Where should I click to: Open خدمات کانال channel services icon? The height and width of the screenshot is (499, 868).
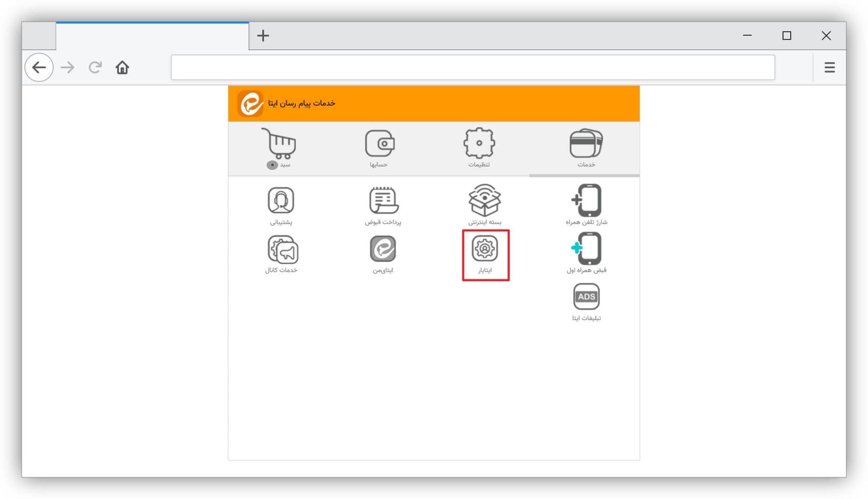[281, 254]
